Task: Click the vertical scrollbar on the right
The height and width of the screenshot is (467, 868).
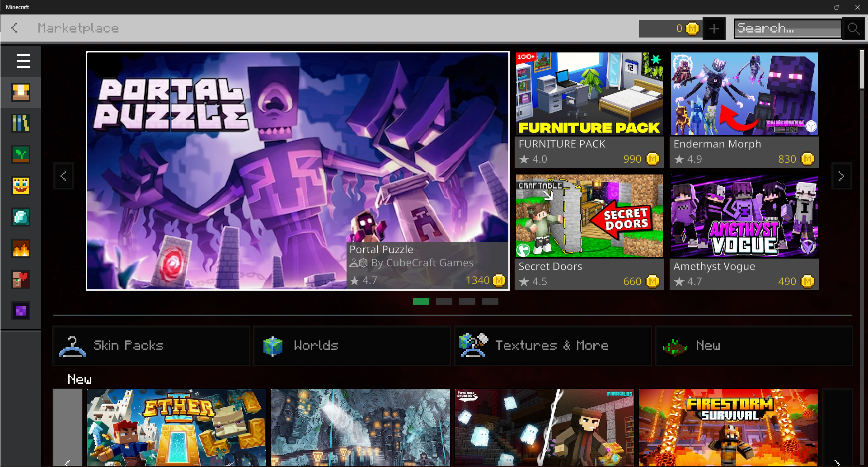Action: click(862, 69)
